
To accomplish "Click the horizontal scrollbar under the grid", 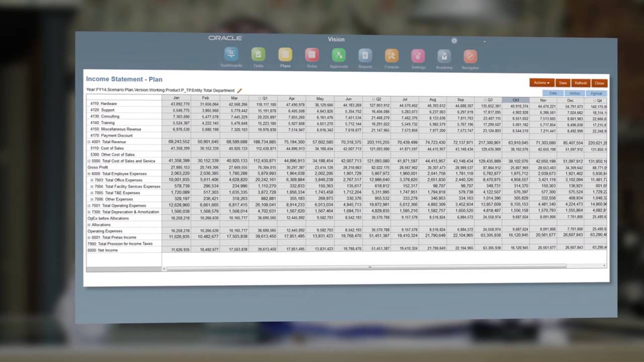I will (x=366, y=267).
